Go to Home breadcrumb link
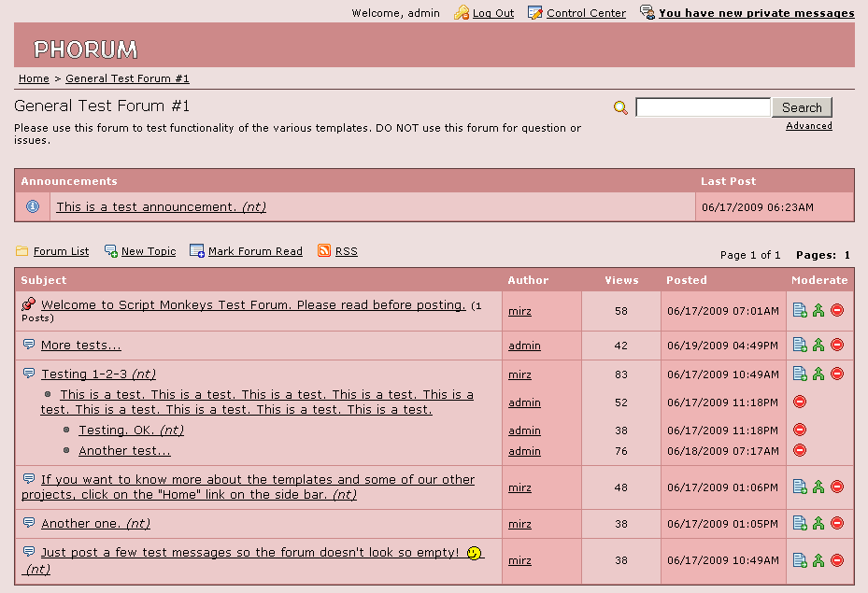 pos(34,78)
